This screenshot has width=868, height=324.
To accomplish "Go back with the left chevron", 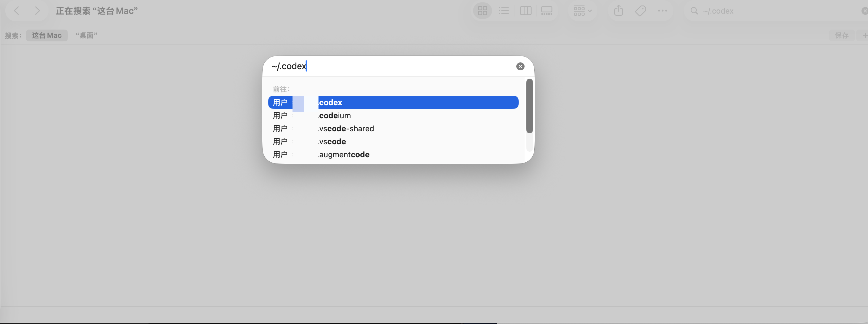I will 16,11.
